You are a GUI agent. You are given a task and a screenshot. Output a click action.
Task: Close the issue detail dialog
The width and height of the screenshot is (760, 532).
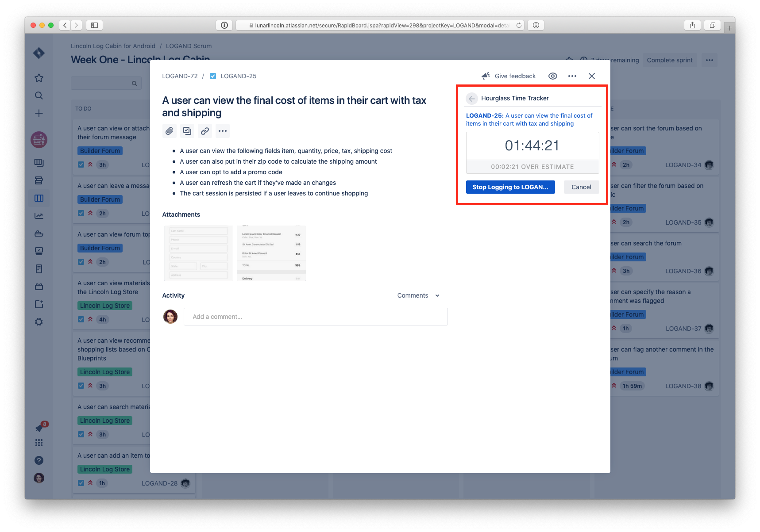[x=592, y=76]
